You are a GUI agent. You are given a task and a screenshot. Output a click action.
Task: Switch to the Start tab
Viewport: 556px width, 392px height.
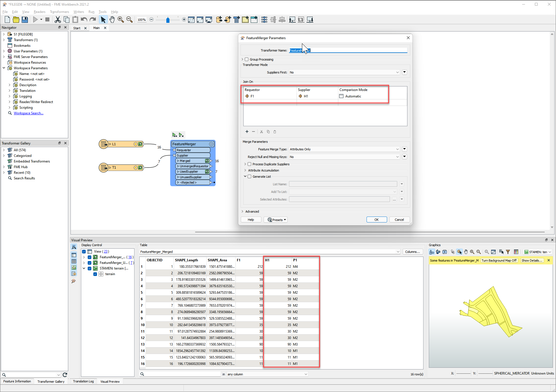(77, 28)
